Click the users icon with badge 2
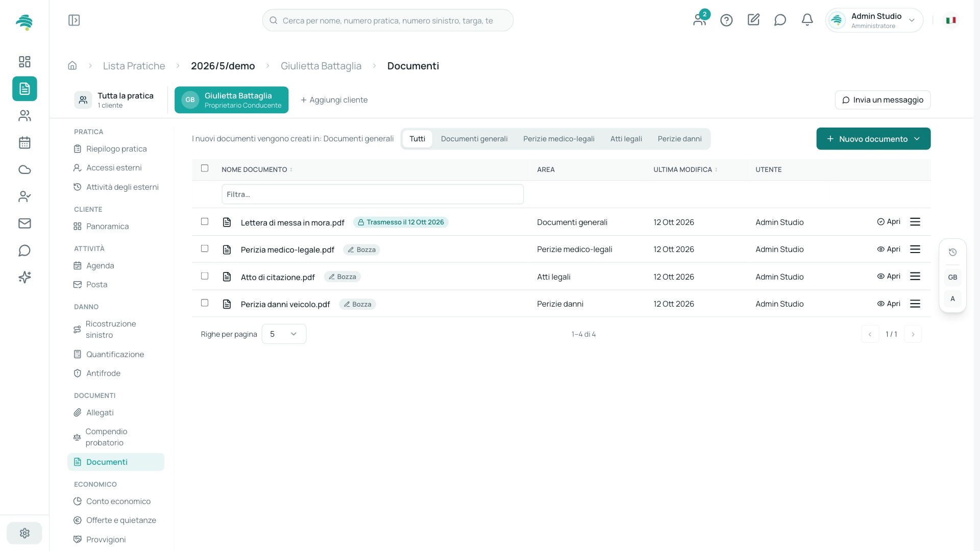This screenshot has height=551, width=980. 700,19
